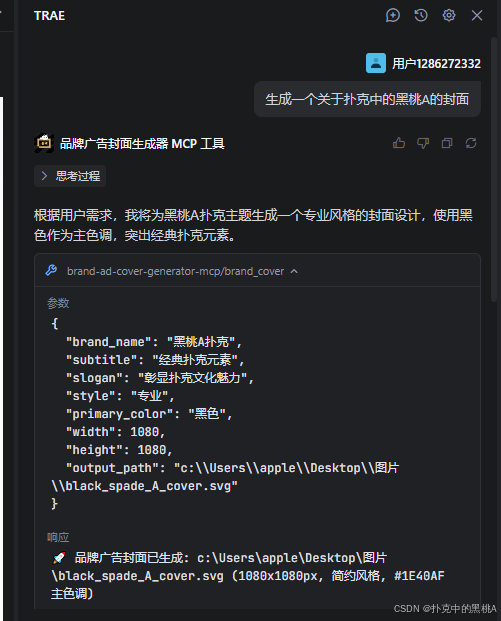Open TRAE settings gear

pos(449,15)
